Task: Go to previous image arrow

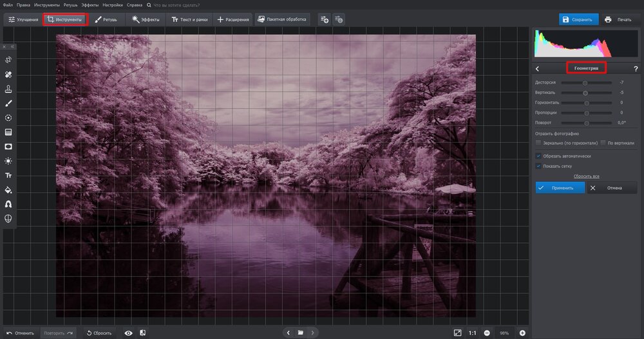Action: point(287,333)
